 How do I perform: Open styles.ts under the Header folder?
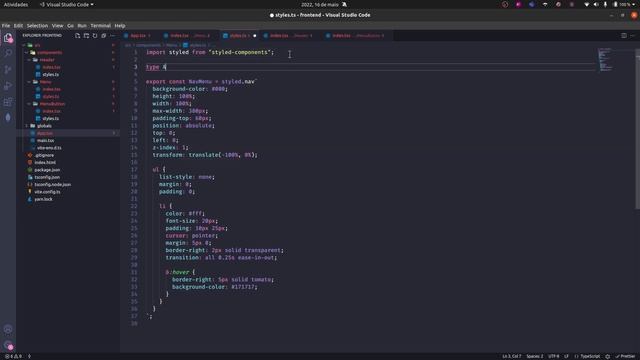51,74
